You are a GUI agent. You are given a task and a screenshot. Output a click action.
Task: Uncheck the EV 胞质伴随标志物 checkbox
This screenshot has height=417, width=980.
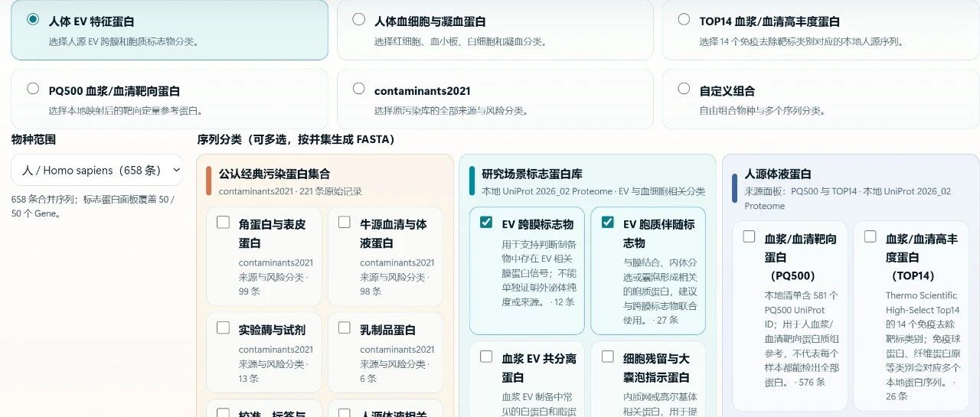pyautogui.click(x=608, y=223)
